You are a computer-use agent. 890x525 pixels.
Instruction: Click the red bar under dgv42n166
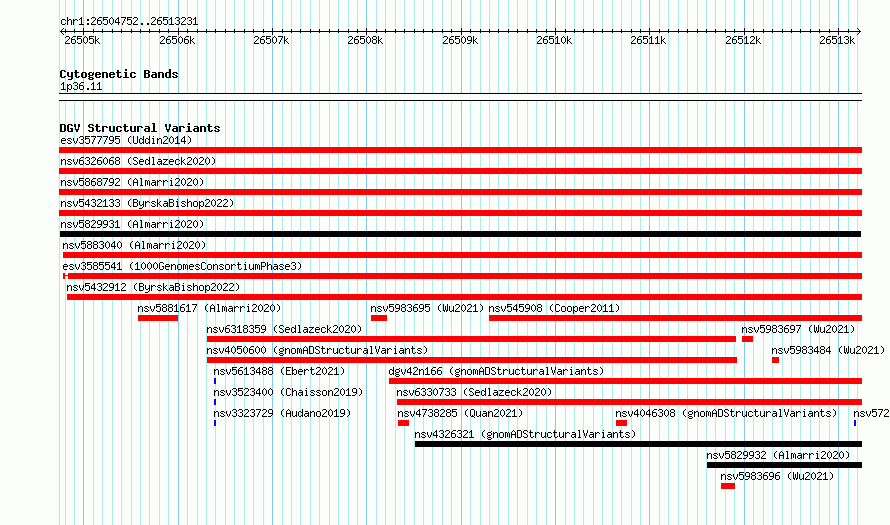(625, 381)
